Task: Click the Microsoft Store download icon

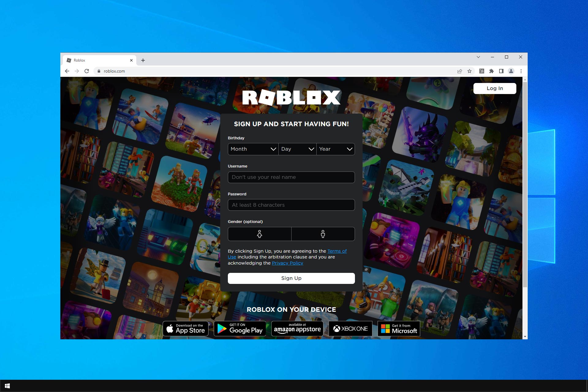Action: [x=398, y=328]
